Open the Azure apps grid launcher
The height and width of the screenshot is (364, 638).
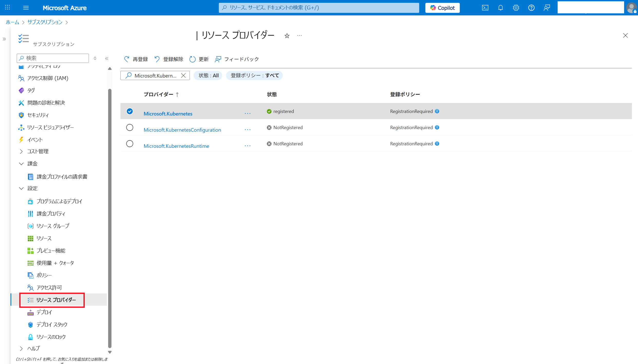(7, 8)
